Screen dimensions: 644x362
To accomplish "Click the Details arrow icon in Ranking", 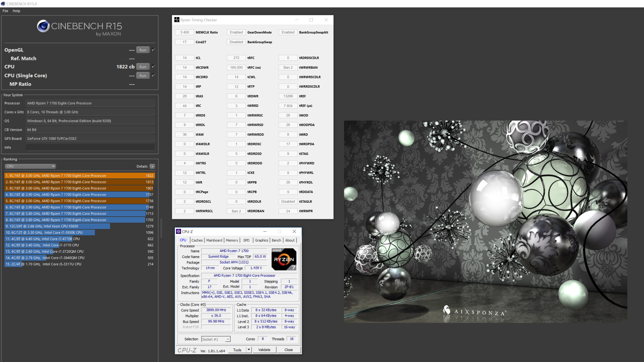I will pos(152,166).
